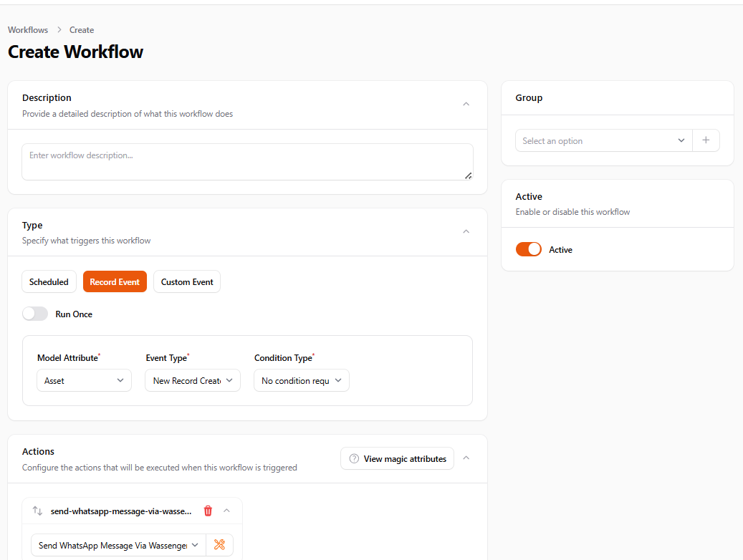Disable the Active workflow toggle
Image resolution: width=743 pixels, height=560 pixels.
click(x=529, y=249)
